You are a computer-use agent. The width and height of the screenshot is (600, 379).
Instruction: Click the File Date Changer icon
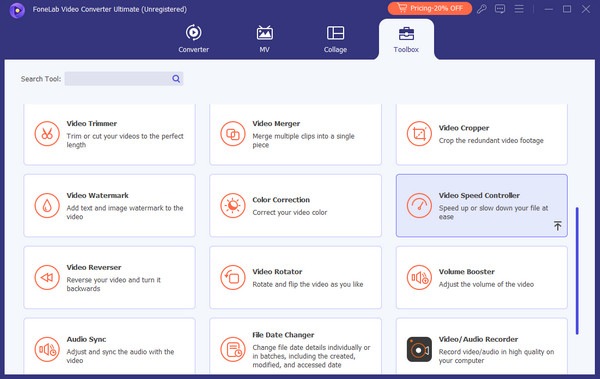click(x=233, y=349)
